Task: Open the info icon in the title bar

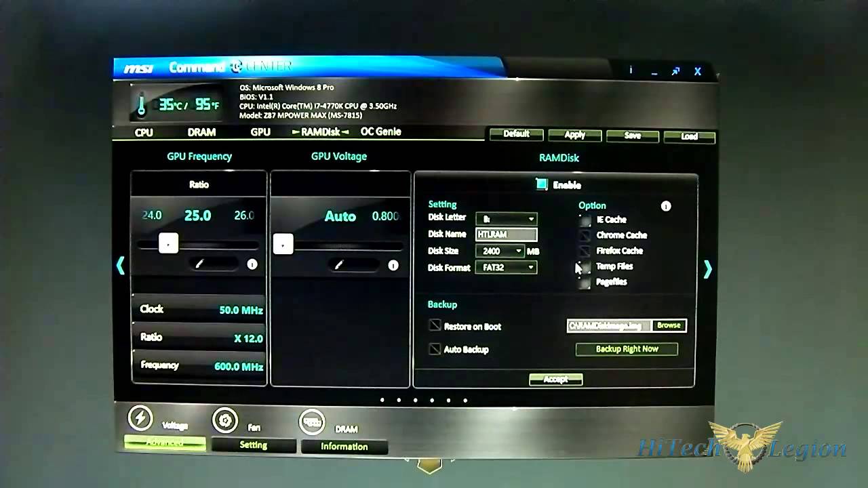Action: click(x=631, y=70)
